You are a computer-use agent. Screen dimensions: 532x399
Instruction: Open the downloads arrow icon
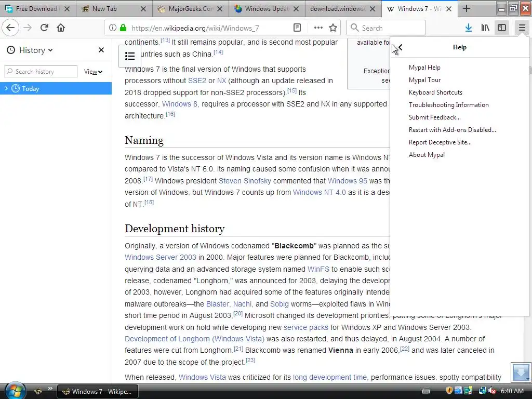pos(469,28)
